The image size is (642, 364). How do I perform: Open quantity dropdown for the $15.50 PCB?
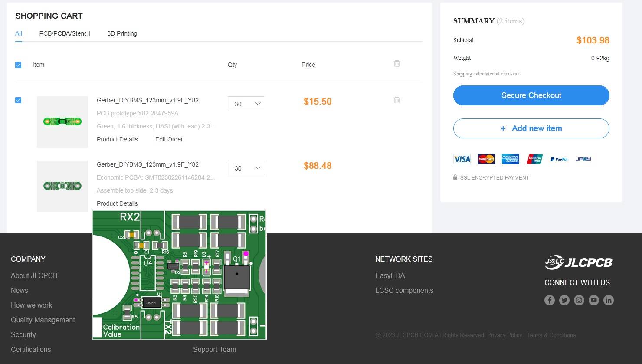tap(246, 104)
